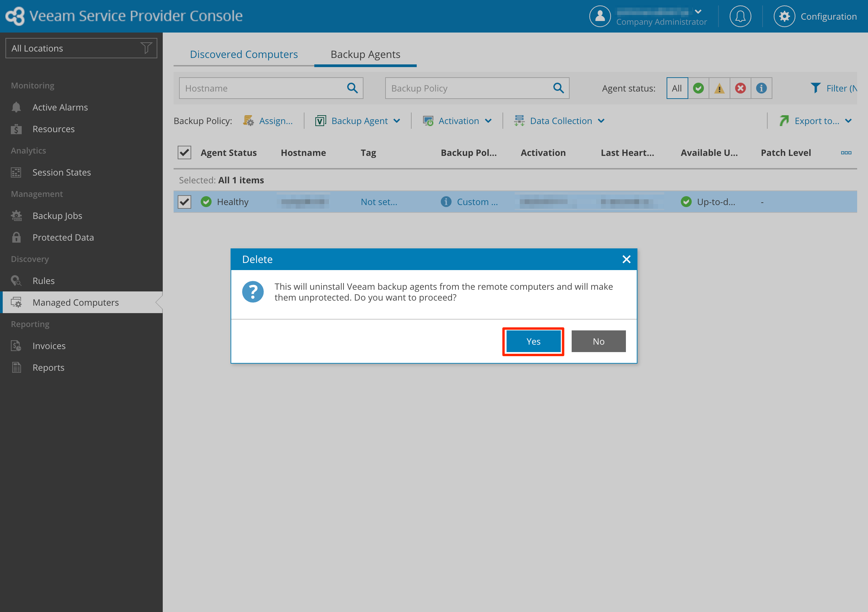Click the Not set... tag link
The width and height of the screenshot is (868, 612).
click(x=379, y=202)
